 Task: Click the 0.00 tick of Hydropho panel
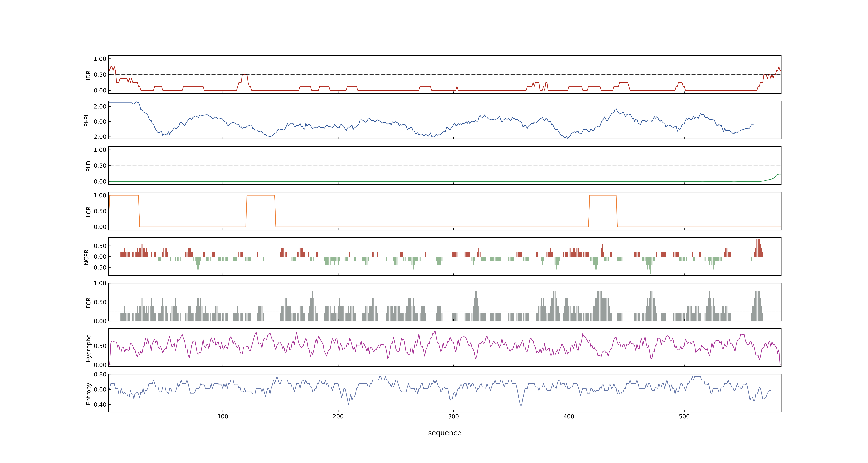[100, 365]
